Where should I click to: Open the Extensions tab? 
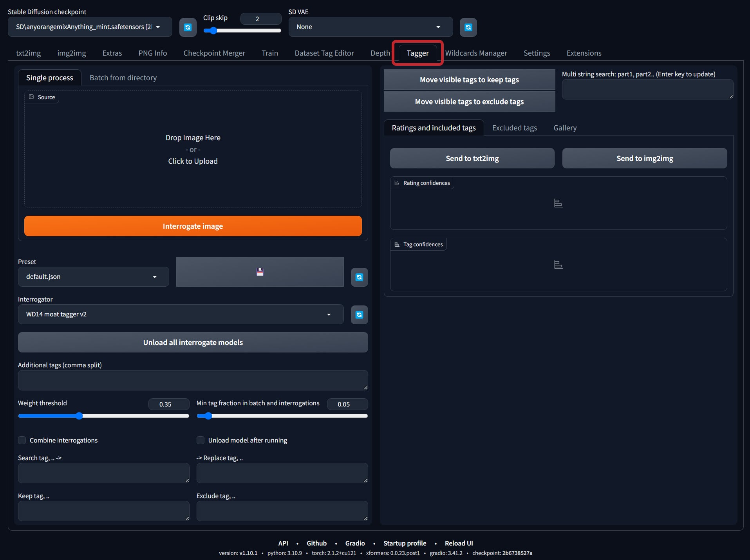584,53
